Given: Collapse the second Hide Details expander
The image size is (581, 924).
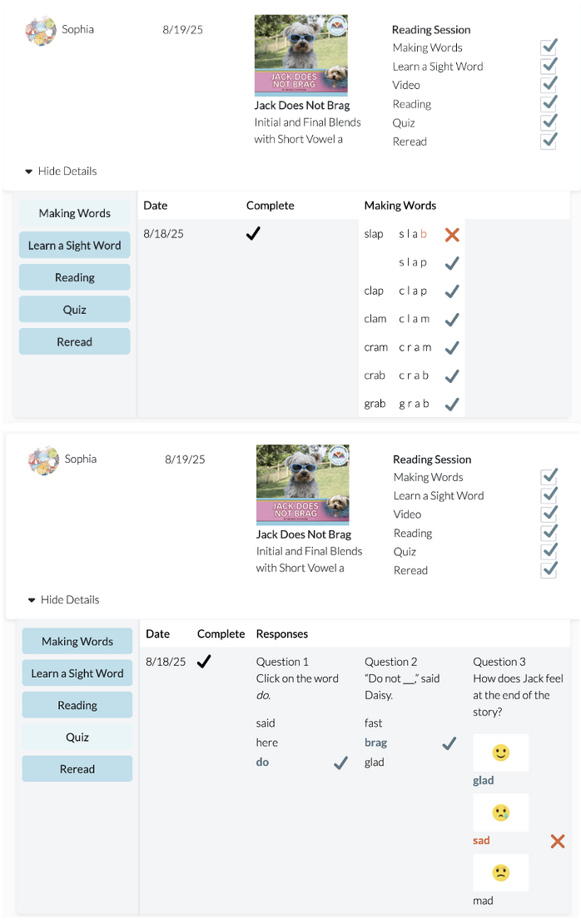Looking at the screenshot, I should point(63,599).
